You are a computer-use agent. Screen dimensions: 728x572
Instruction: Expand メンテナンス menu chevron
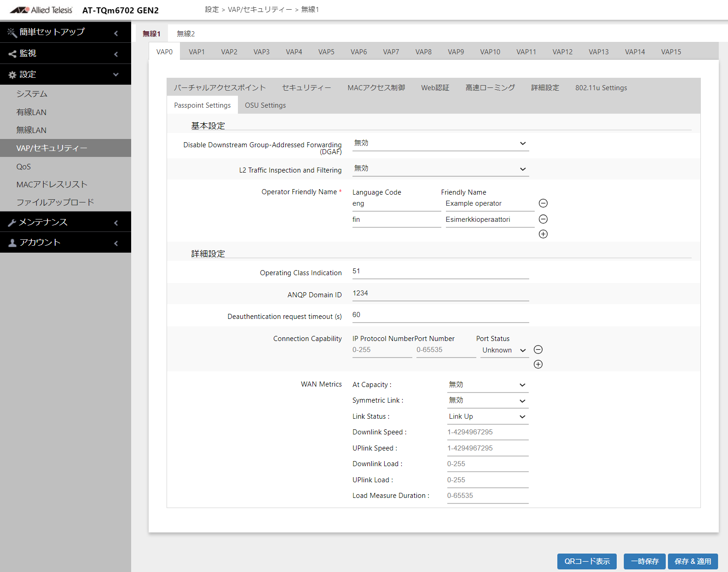(x=116, y=223)
